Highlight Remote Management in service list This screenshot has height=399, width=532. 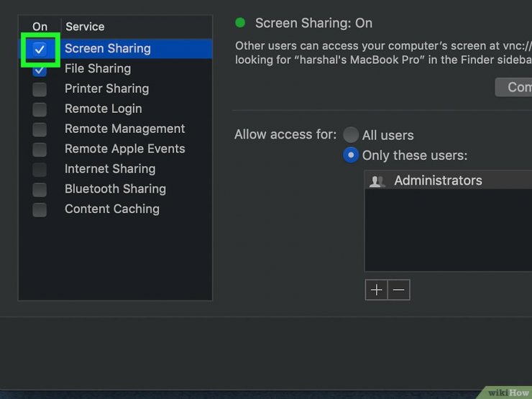(x=124, y=129)
